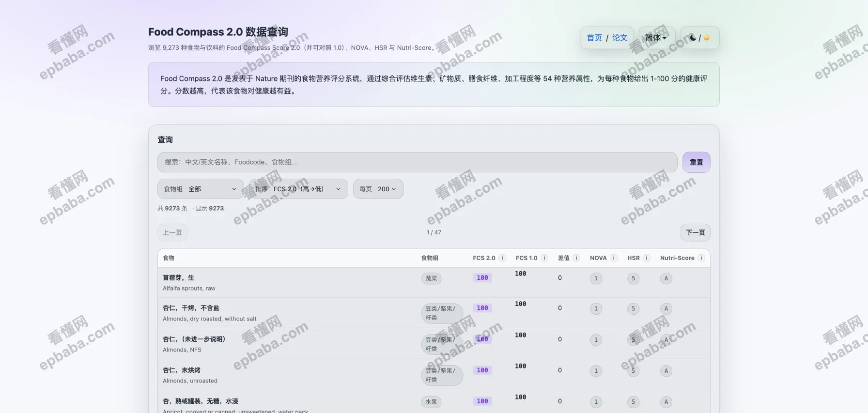Screen dimensions: 868x413
Task: Click the 食物组 column header
Action: (430, 258)
